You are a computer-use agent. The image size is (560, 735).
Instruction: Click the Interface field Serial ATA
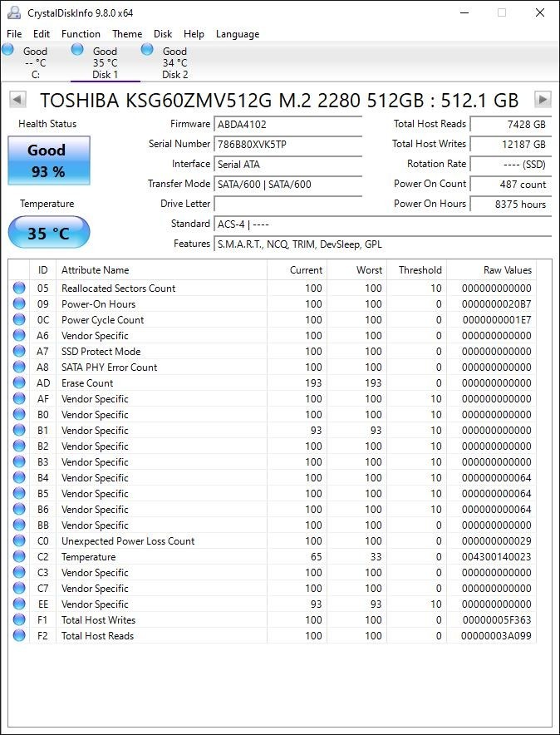pos(288,165)
